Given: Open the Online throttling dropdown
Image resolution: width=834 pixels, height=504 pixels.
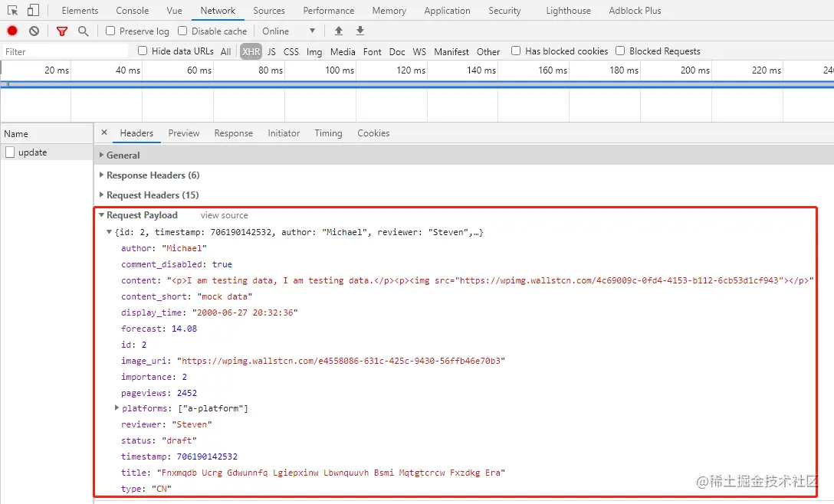Looking at the screenshot, I should pyautogui.click(x=289, y=31).
